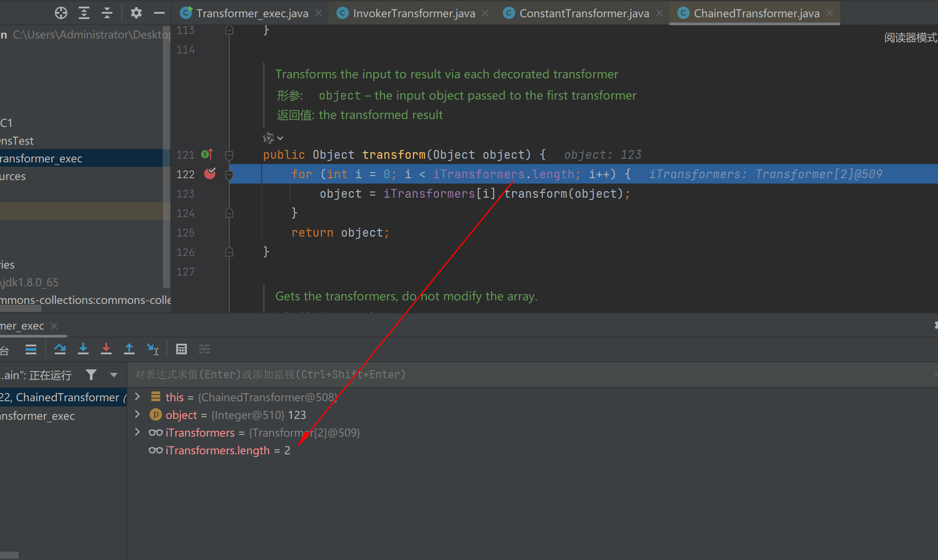Click the inline hint 'object: 123'
This screenshot has height=560, width=938.
[602, 155]
